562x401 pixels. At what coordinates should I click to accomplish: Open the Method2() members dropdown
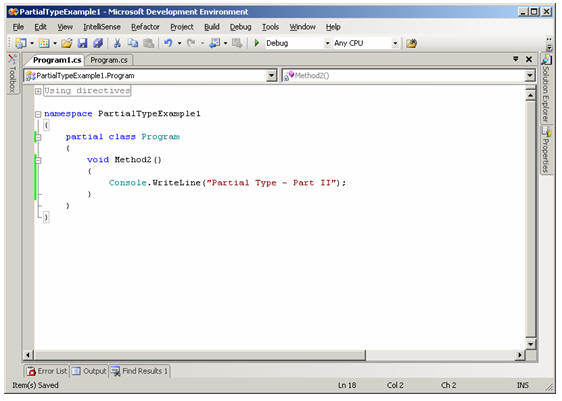(x=530, y=76)
